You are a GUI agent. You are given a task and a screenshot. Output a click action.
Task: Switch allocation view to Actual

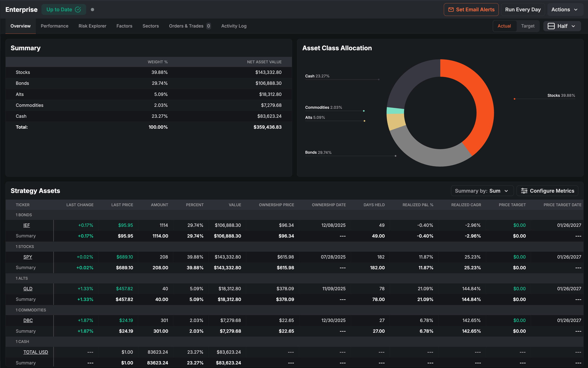(504, 26)
